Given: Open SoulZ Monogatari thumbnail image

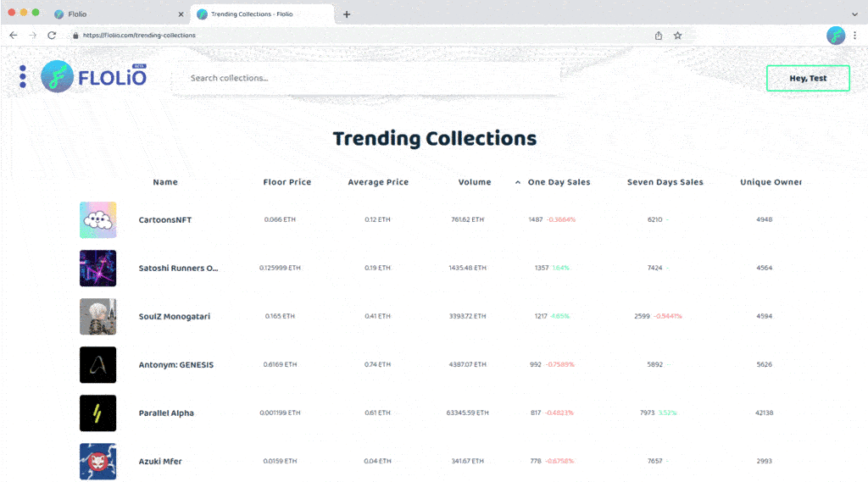Looking at the screenshot, I should point(98,317).
